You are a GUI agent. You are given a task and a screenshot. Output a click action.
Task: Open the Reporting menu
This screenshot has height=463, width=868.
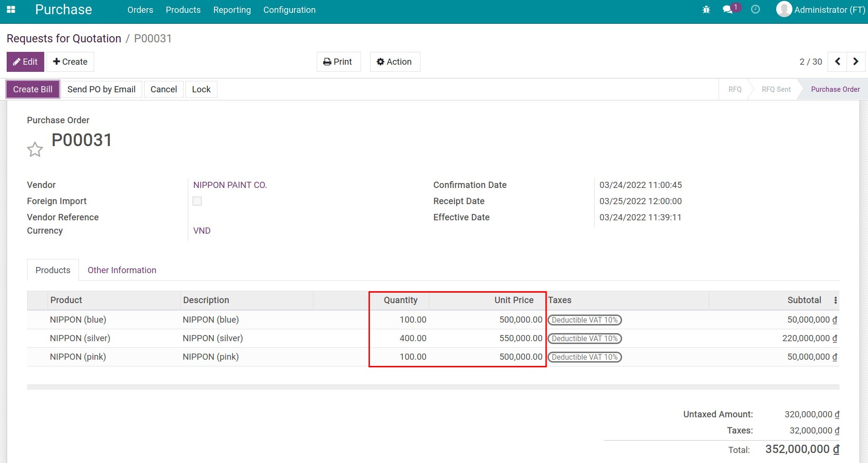232,10
